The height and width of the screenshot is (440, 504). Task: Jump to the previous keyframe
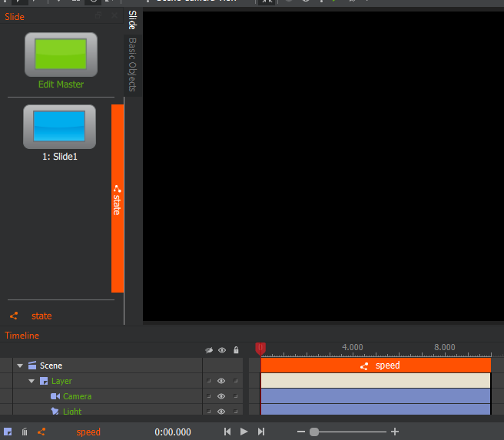(227, 432)
